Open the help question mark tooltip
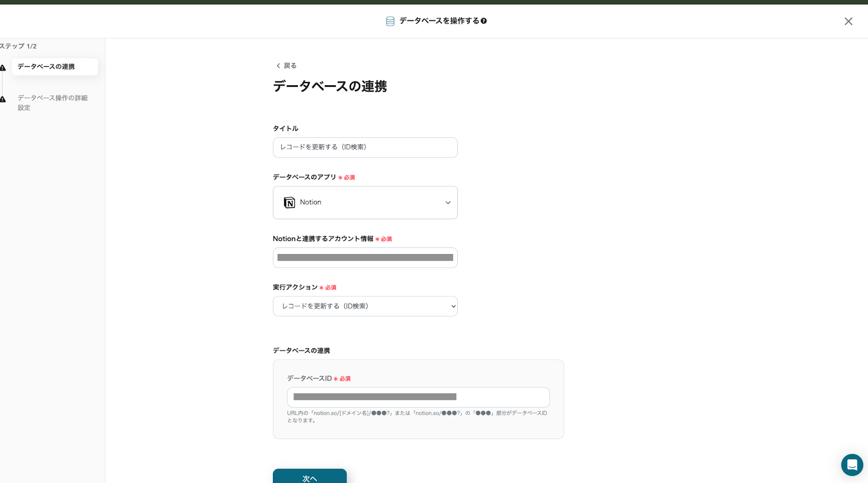The height and width of the screenshot is (483, 868). 484,21
